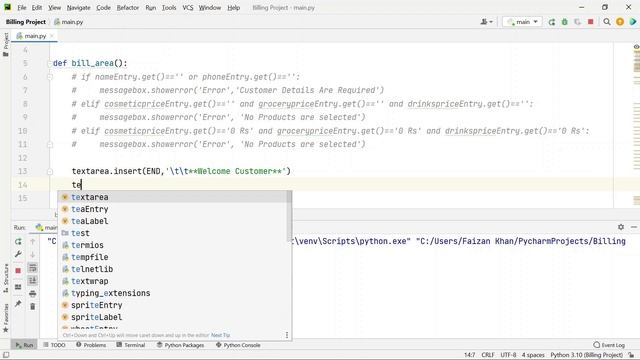The image size is (640, 360).
Task: Open Python Packages tool window tab
Action: 180,345
